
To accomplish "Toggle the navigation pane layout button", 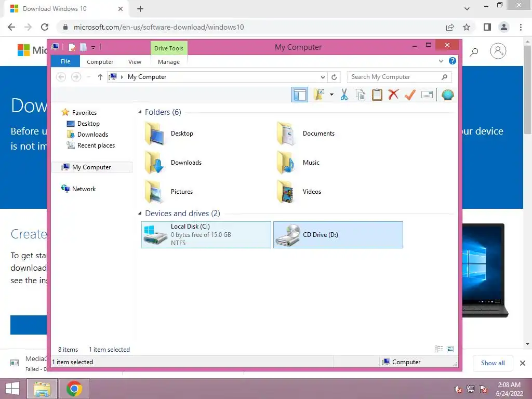I will [x=300, y=95].
